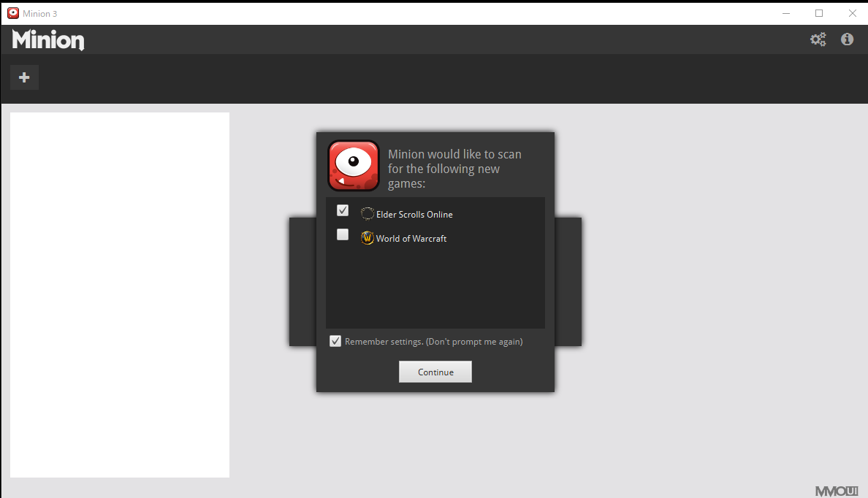Maximize the Minion 3 window
The image size is (868, 498).
[819, 13]
